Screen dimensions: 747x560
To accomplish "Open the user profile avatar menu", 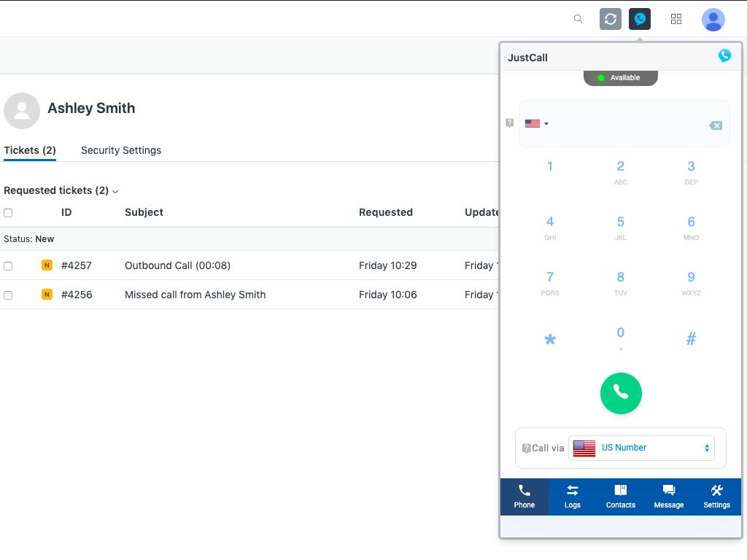I will 713,20.
